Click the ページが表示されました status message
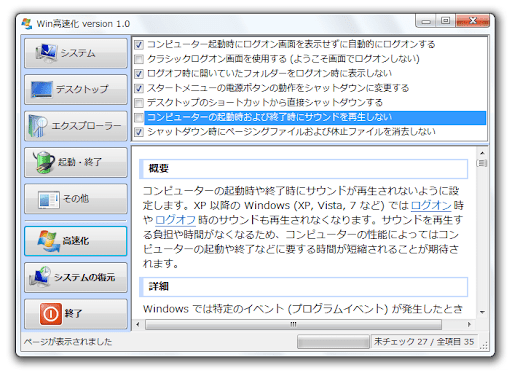The width and height of the screenshot is (512, 373). 68,342
